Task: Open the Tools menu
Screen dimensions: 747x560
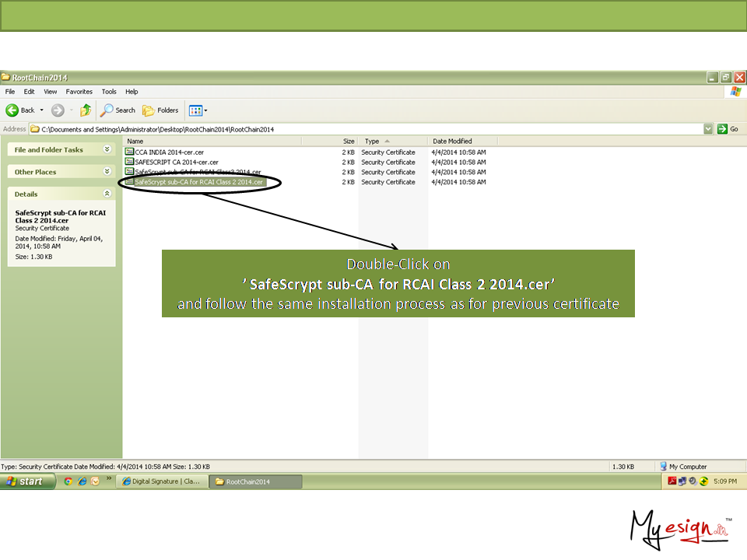Action: pyautogui.click(x=109, y=92)
